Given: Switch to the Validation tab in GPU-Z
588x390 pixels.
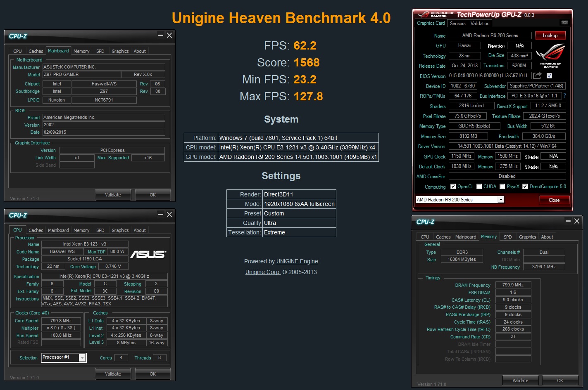Looking at the screenshot, I should click(480, 24).
